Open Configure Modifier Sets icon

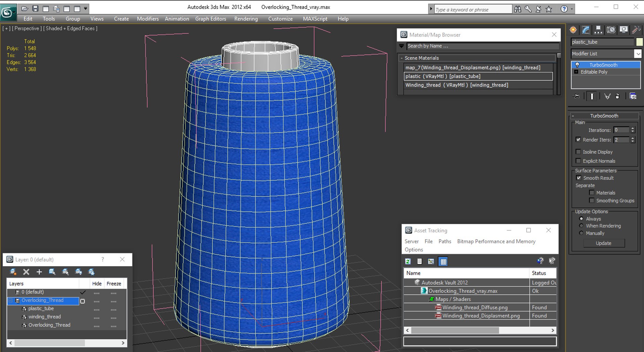(633, 96)
